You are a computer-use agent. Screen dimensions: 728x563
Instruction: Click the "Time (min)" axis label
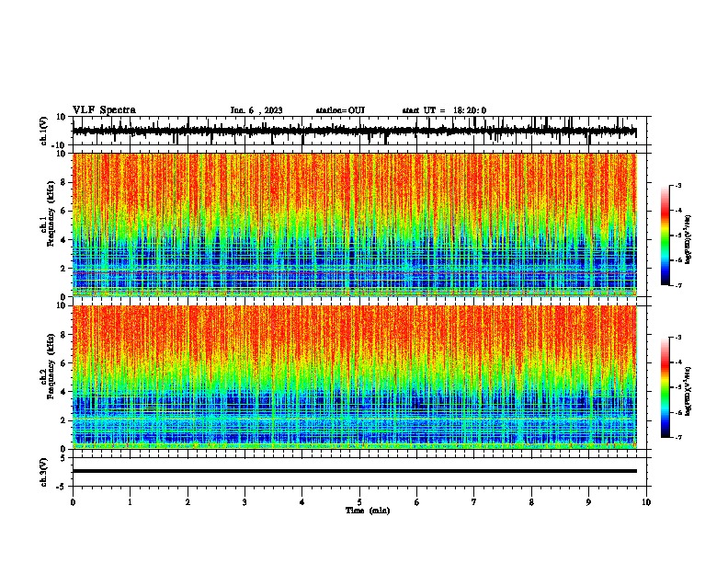[368, 511]
